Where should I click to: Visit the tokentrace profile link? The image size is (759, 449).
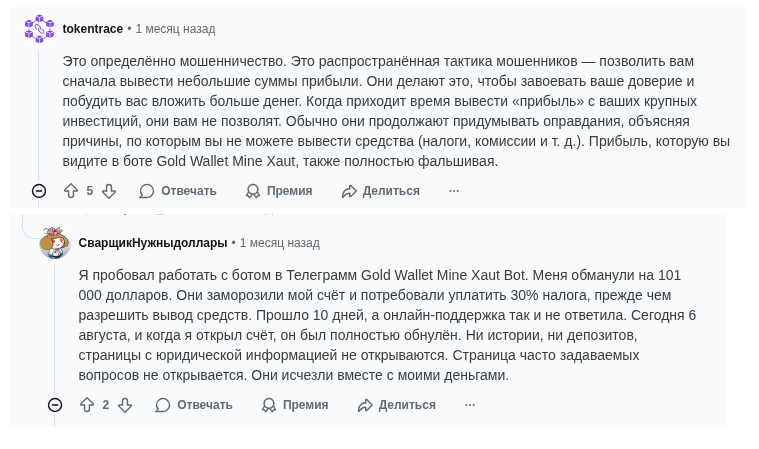(92, 29)
